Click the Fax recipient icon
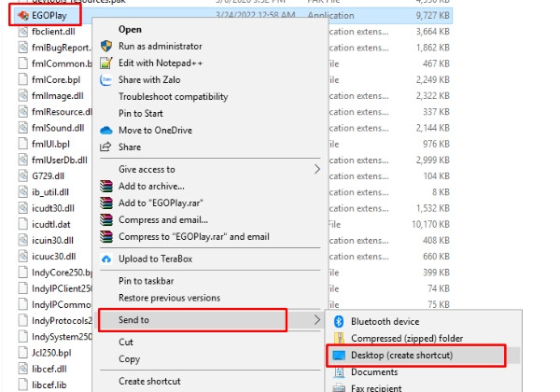This screenshot has height=392, width=560. pos(339,387)
